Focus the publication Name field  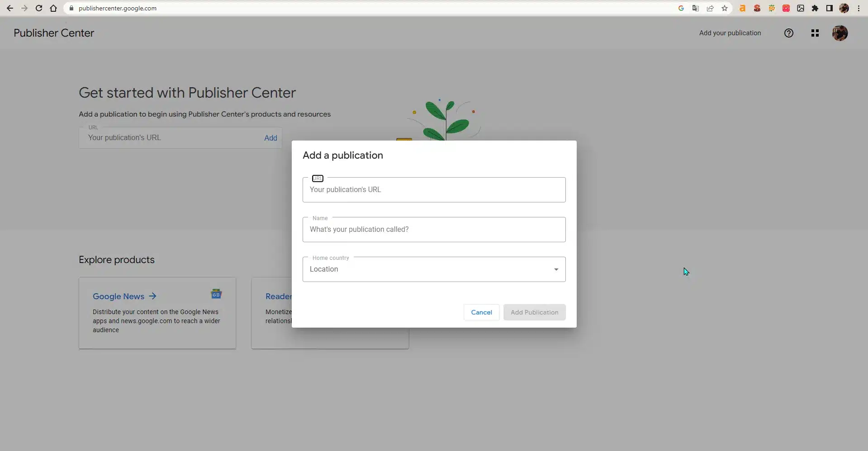coord(434,230)
